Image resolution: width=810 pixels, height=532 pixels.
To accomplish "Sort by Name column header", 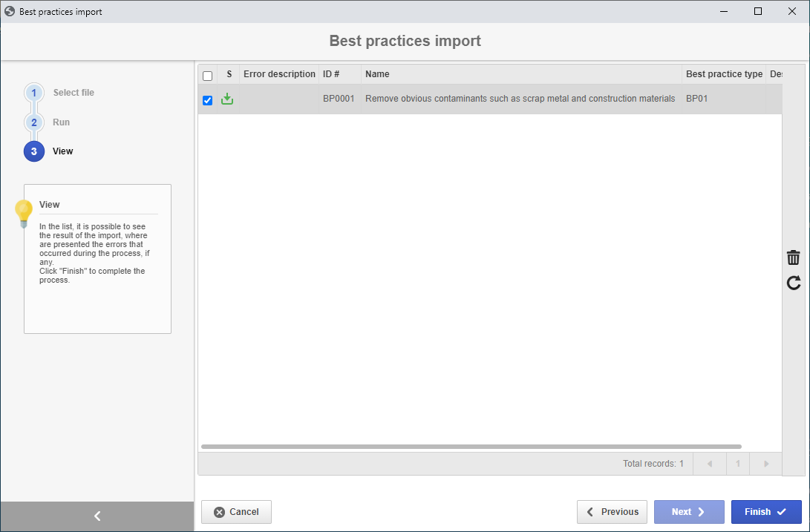I will (521, 74).
